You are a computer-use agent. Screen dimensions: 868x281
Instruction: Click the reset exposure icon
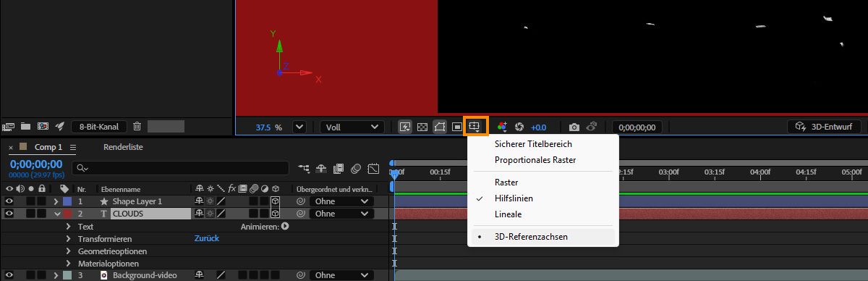[x=519, y=127]
